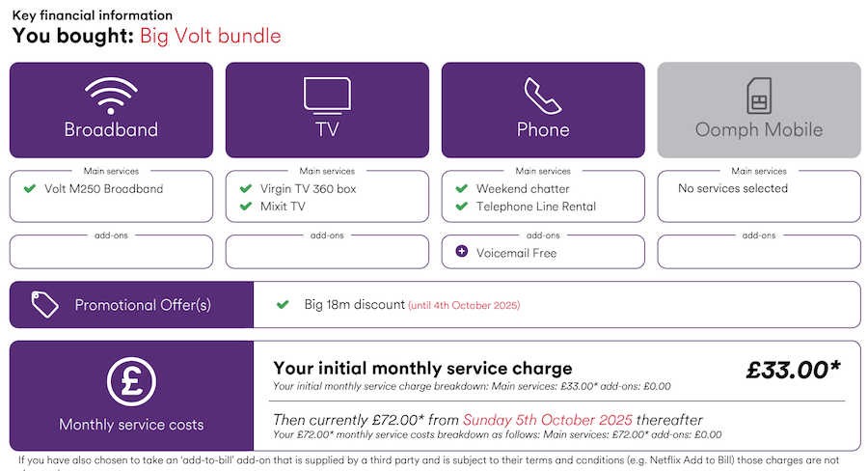Viewport: 868px width, 471px height.
Task: Select the greyed Oomph Mobile tile
Action: pyautogui.click(x=759, y=110)
